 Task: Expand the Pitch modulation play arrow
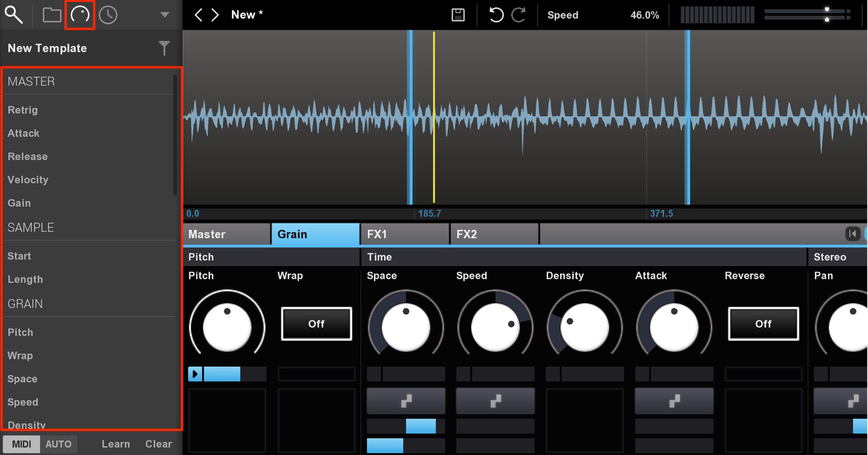195,374
